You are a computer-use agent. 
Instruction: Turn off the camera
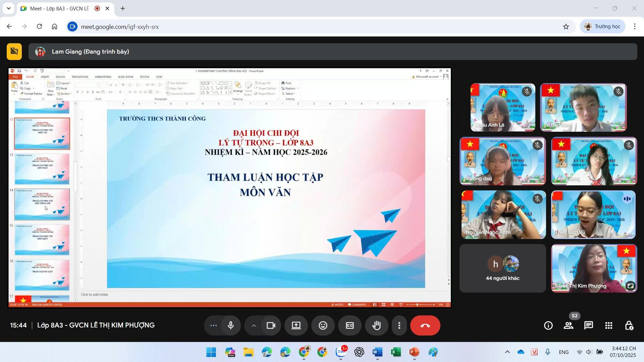[271, 325]
